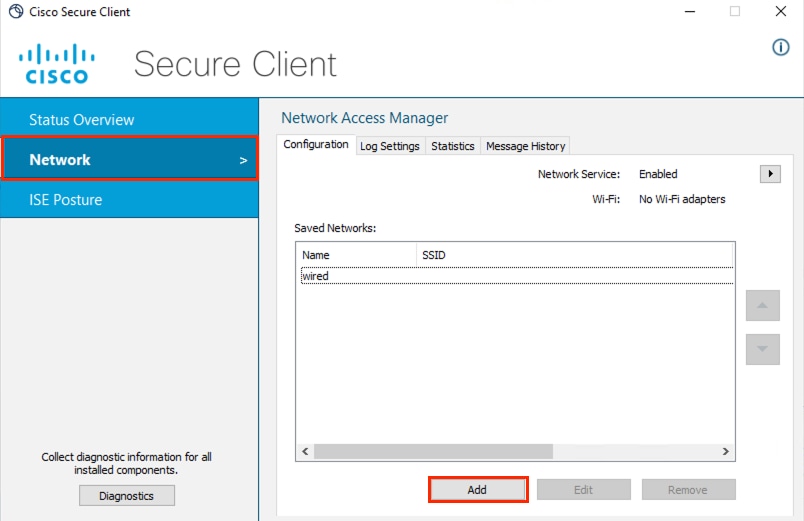The width and height of the screenshot is (804, 521).
Task: Sort by the Name column header
Action: pos(357,255)
